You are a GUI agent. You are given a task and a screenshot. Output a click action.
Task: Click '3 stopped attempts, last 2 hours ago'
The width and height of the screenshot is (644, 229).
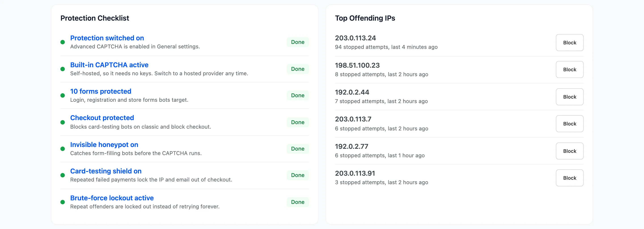click(x=381, y=182)
